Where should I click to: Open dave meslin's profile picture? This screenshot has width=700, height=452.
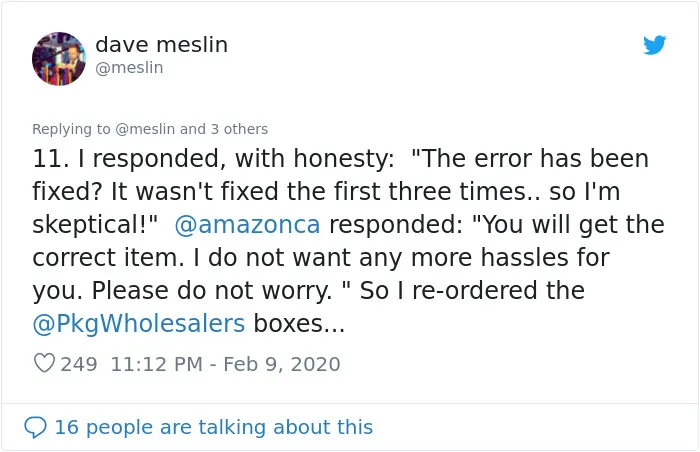(58, 59)
